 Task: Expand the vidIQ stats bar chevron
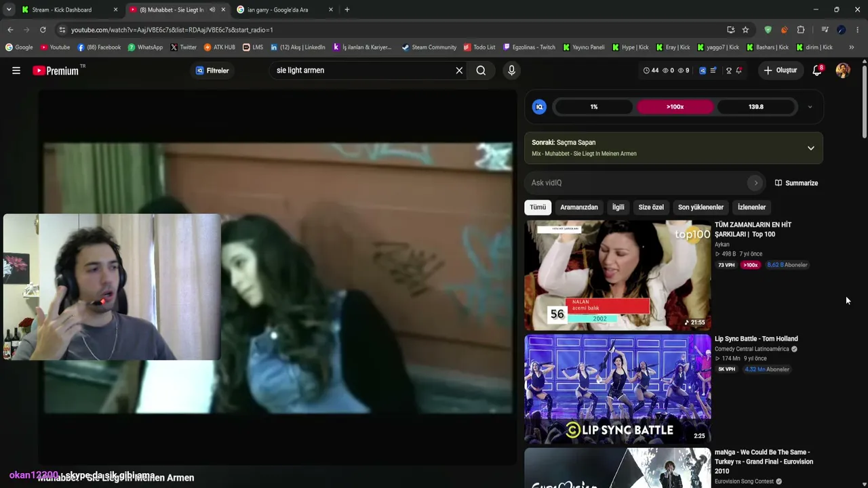click(x=810, y=107)
